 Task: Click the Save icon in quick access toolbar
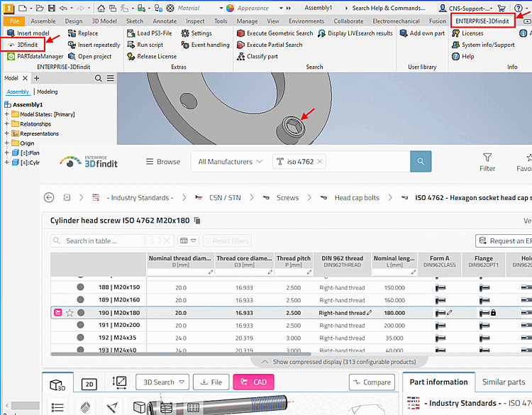[x=52, y=8]
